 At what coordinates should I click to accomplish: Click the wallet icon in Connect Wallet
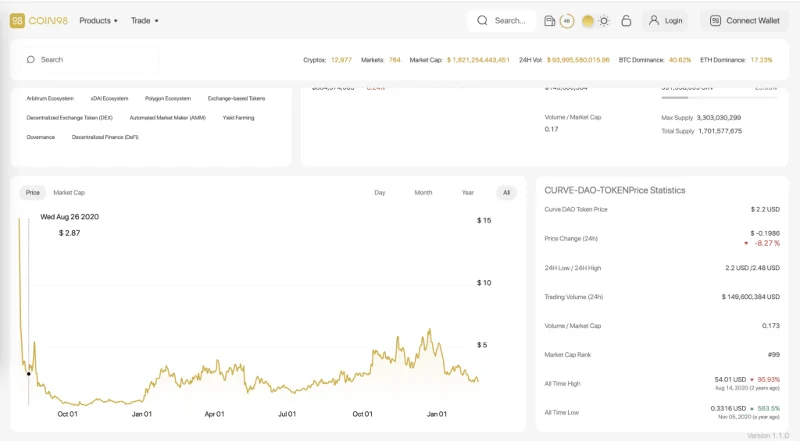point(715,21)
